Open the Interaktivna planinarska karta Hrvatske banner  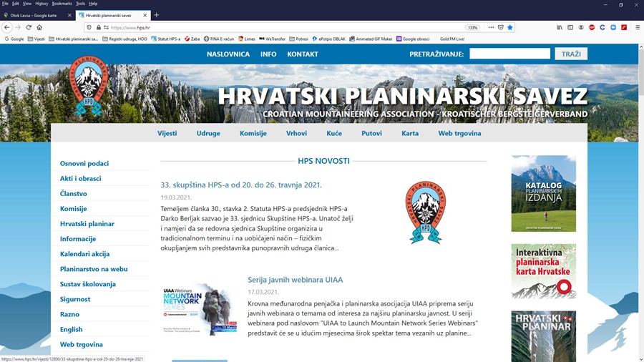tap(543, 271)
